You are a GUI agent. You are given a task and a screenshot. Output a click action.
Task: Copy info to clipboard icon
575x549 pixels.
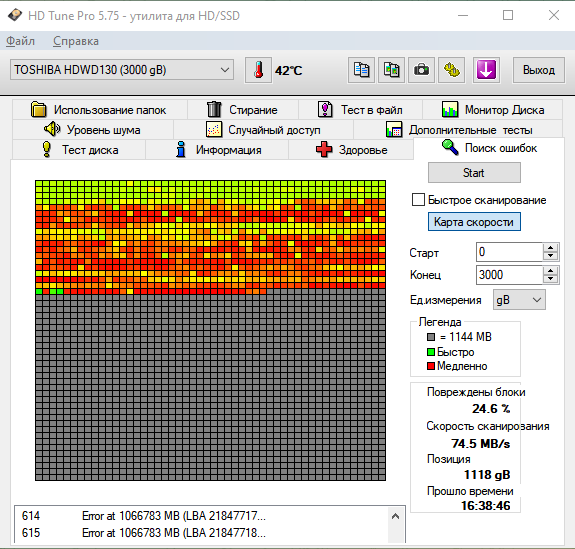(361, 70)
